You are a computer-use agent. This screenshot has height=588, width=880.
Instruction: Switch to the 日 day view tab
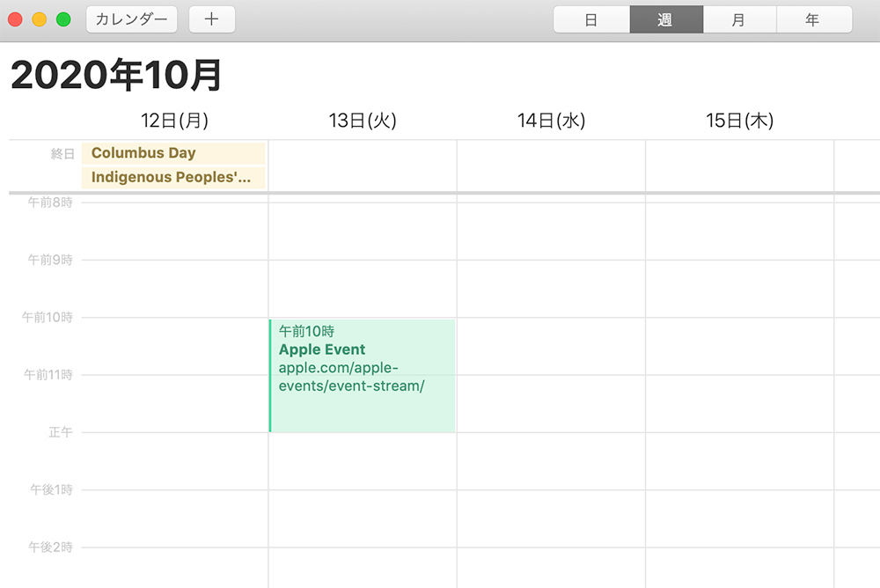(591, 19)
